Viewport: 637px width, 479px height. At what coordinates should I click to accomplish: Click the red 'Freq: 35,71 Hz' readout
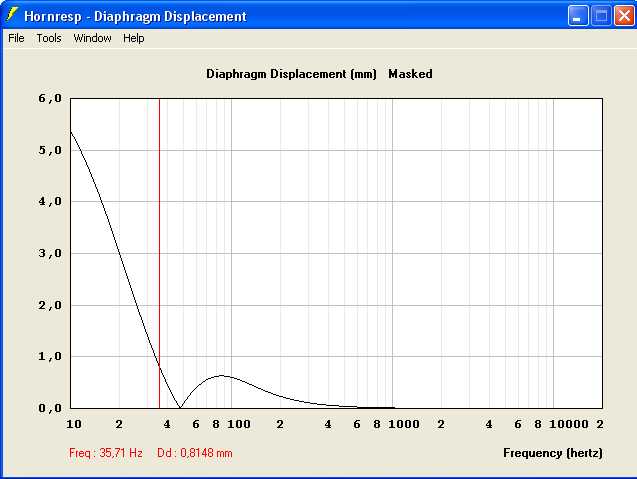(106, 453)
